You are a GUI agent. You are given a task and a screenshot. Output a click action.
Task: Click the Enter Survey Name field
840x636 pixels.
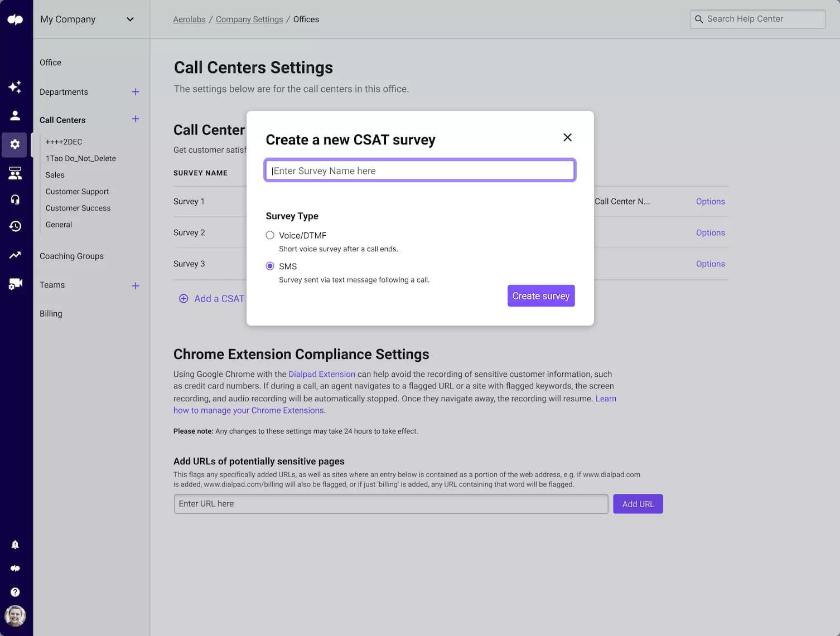click(x=419, y=170)
